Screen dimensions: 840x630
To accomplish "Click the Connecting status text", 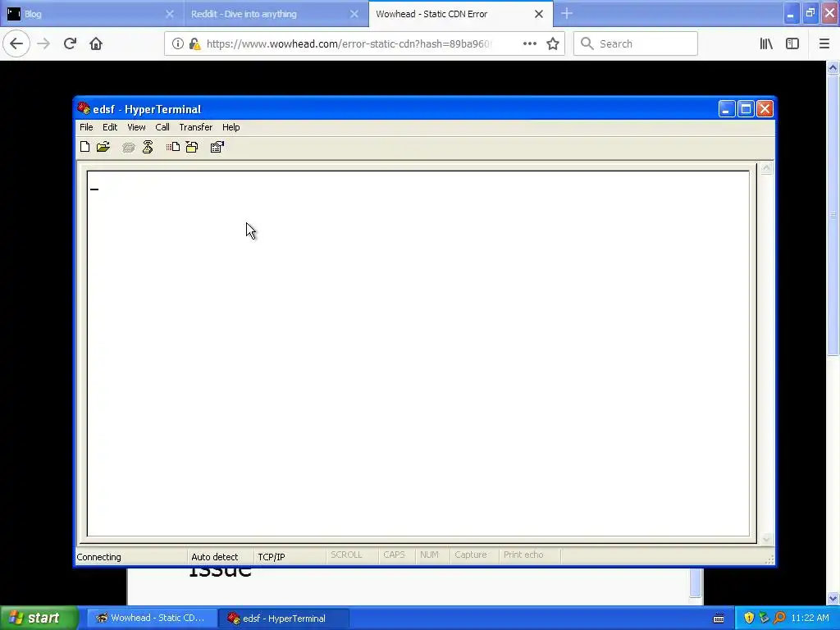I will 98,557.
